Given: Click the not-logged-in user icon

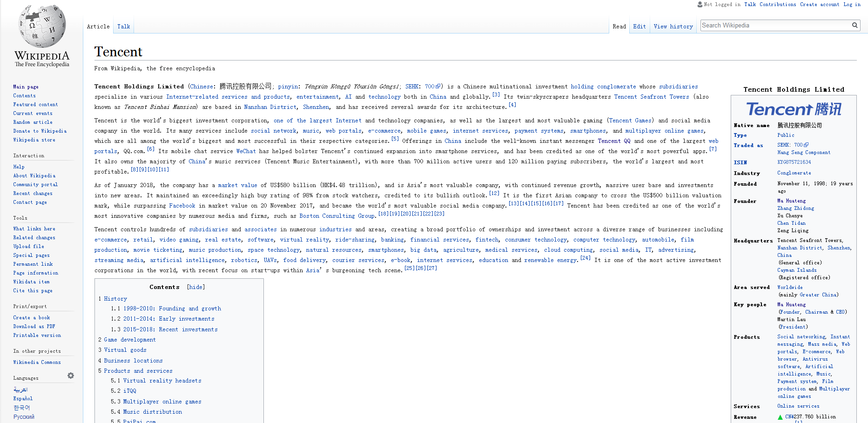Looking at the screenshot, I should pyautogui.click(x=700, y=4).
